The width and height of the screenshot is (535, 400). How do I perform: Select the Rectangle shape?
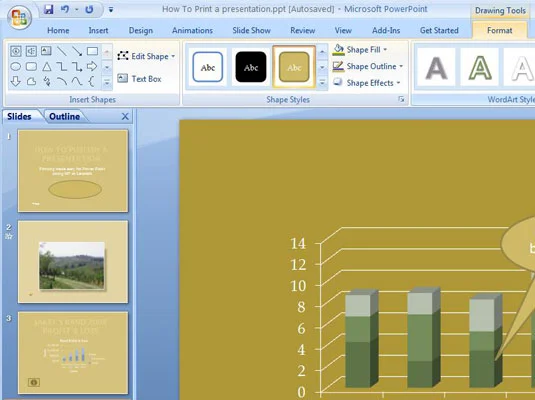point(92,51)
